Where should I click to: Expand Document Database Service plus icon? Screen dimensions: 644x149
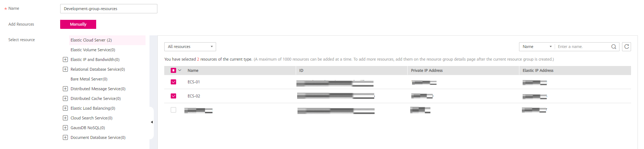65,137
